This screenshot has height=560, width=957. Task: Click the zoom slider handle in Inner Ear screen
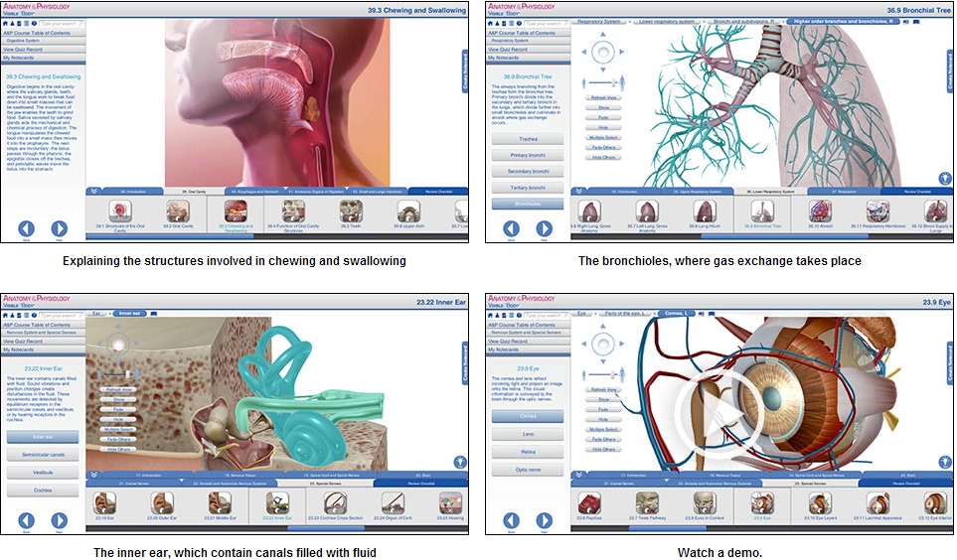(x=127, y=374)
